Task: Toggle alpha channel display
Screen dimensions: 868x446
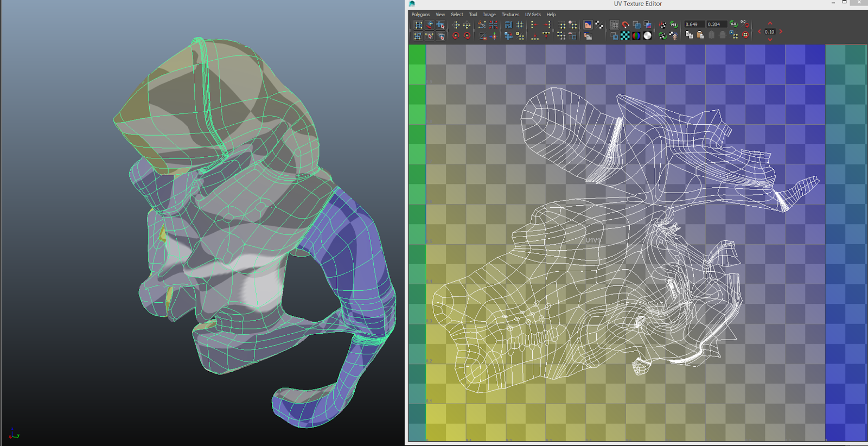Action: (x=647, y=36)
